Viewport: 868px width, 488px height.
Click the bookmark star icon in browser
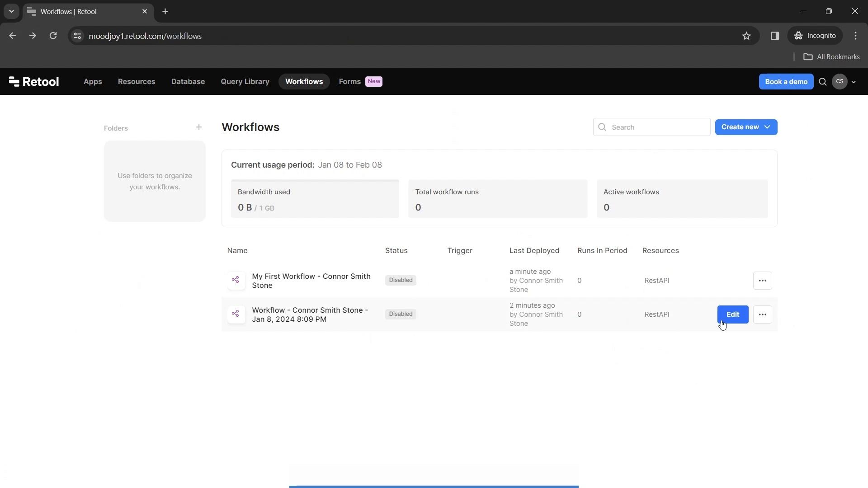coord(746,36)
